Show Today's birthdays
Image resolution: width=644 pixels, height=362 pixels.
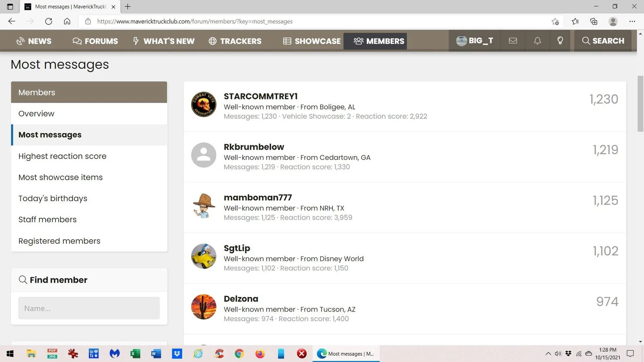tap(89, 198)
